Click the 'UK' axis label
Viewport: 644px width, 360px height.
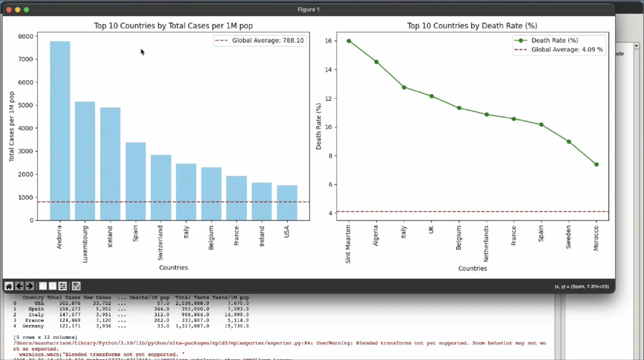pyautogui.click(x=431, y=229)
